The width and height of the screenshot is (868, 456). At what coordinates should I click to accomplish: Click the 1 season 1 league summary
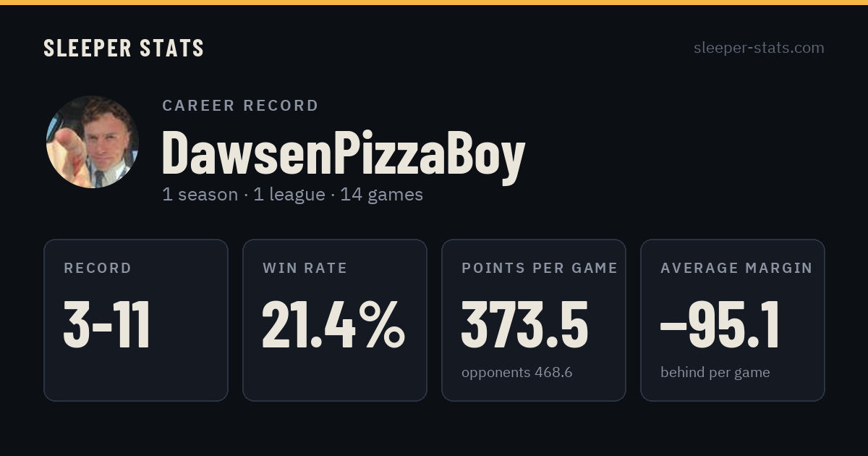[x=292, y=195]
